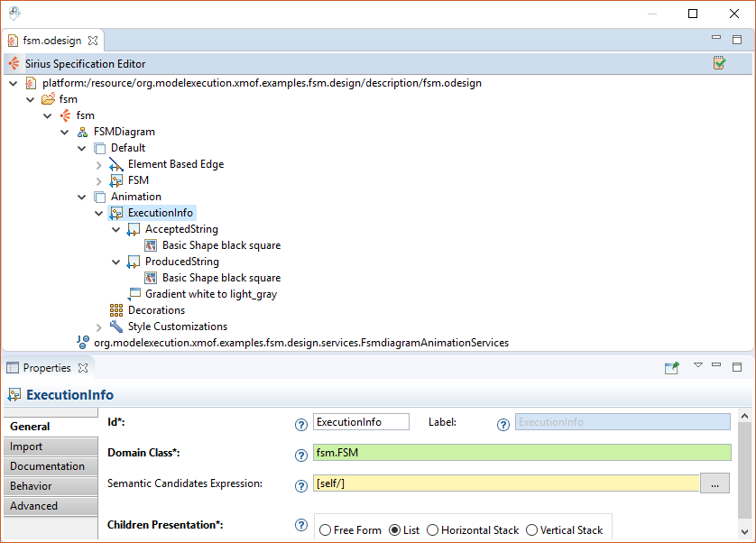
Task: Collapse the Animation layer node
Action: point(82,196)
